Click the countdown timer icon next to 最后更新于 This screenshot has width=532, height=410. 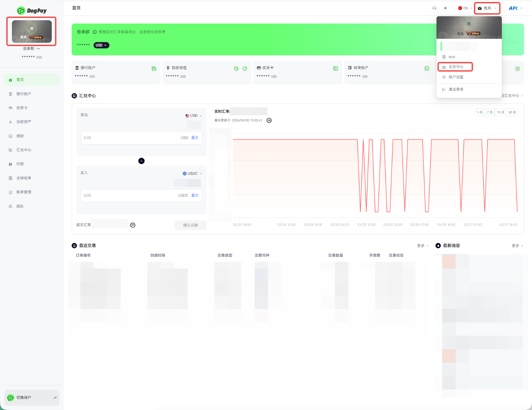[x=269, y=120]
